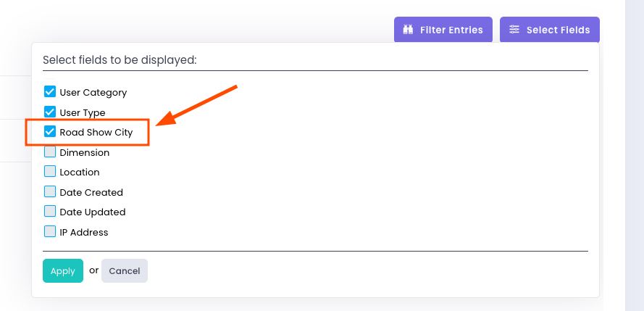
Task: Disable the Road Show City checkbox
Action: 50,132
